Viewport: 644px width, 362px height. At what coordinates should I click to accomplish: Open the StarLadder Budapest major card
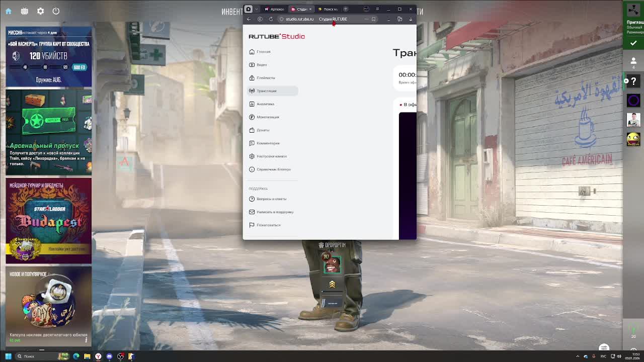click(x=49, y=221)
